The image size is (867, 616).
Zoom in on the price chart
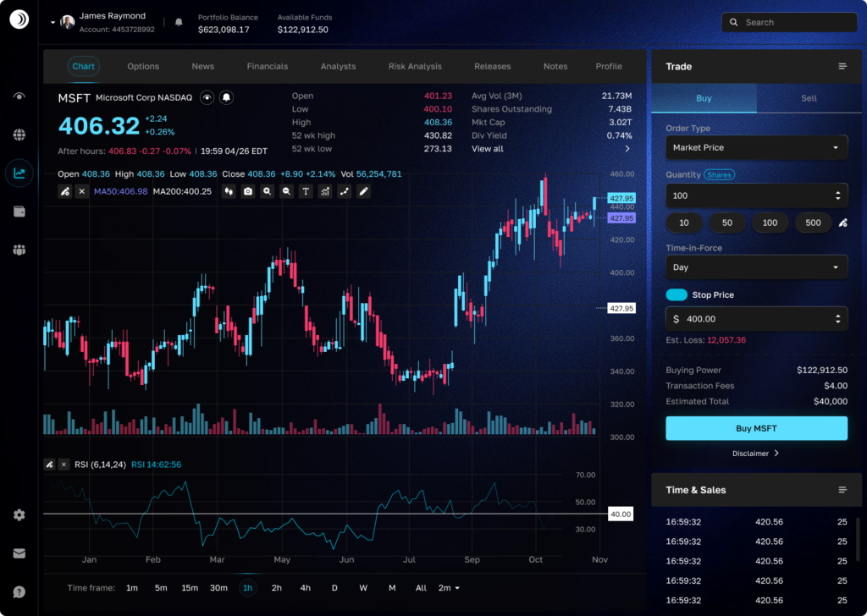coord(268,192)
